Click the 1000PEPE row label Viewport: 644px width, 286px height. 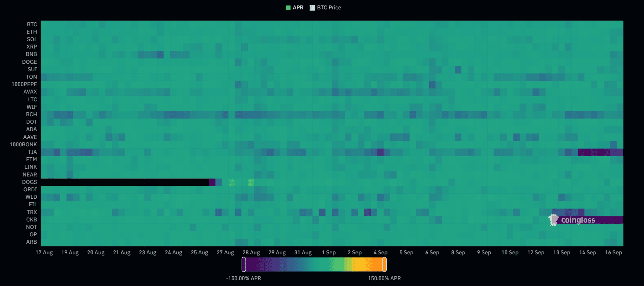pyautogui.click(x=24, y=84)
